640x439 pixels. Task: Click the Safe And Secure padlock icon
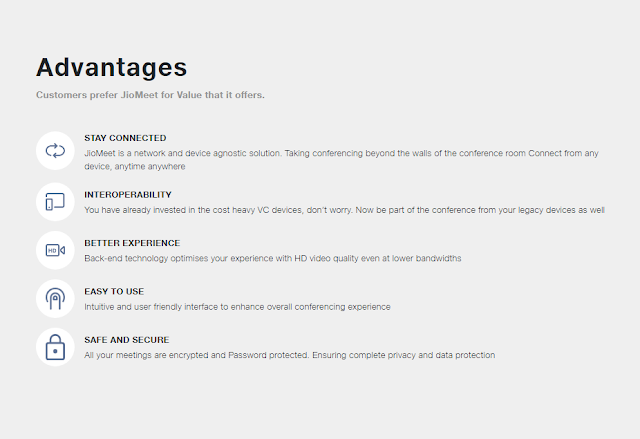point(55,347)
